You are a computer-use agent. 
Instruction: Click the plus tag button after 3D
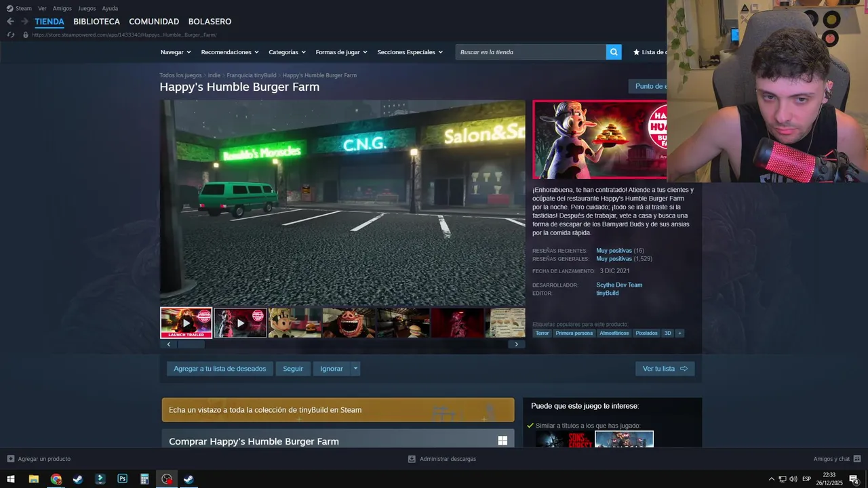click(x=679, y=333)
